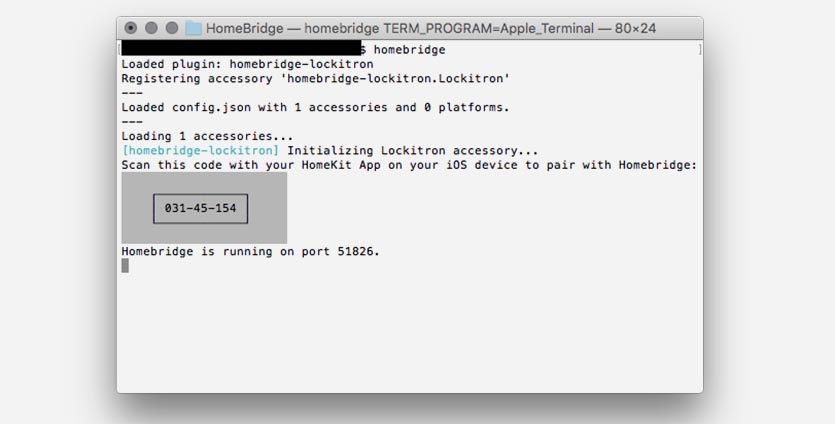Click the 'Registering accessory' output line
This screenshot has width=835, height=424.
point(315,78)
